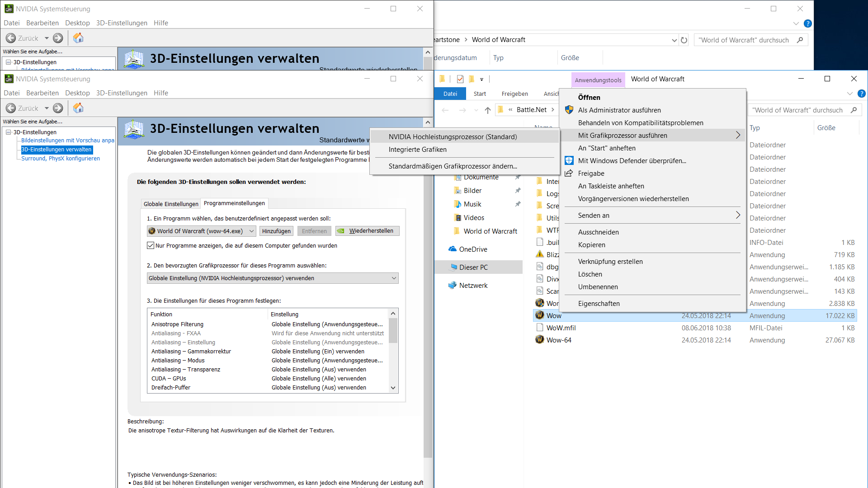
Task: Open the Datei tab in front Explorer
Action: click(450, 94)
